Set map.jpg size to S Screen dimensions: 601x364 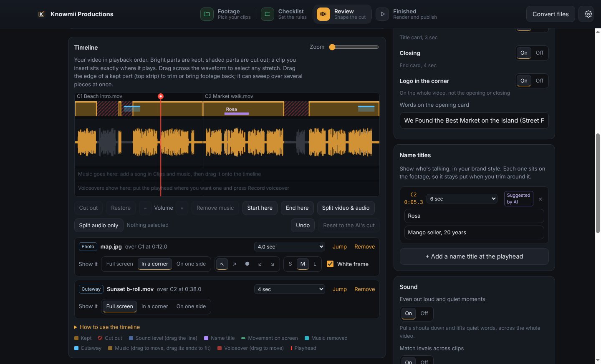tap(290, 264)
